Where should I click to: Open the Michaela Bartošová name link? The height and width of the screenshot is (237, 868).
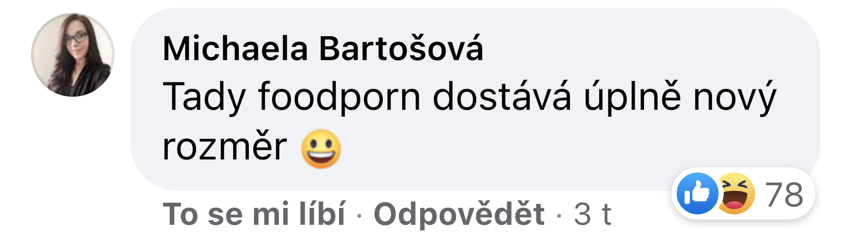coord(323,48)
